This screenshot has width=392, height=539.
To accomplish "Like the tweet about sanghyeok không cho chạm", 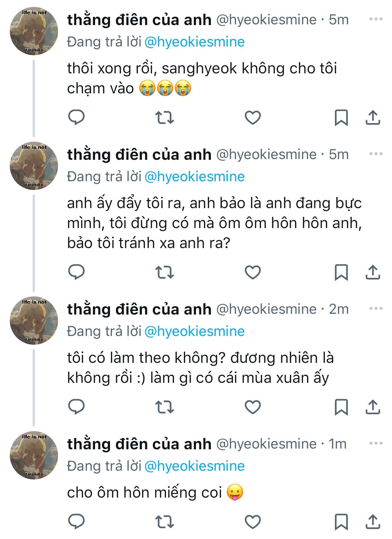I will (253, 117).
